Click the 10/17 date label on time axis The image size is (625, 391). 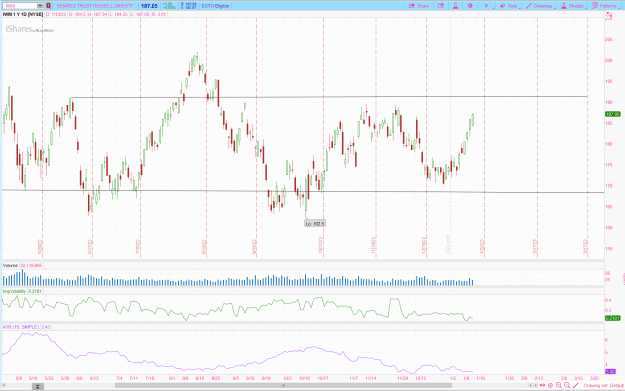tap(322, 378)
